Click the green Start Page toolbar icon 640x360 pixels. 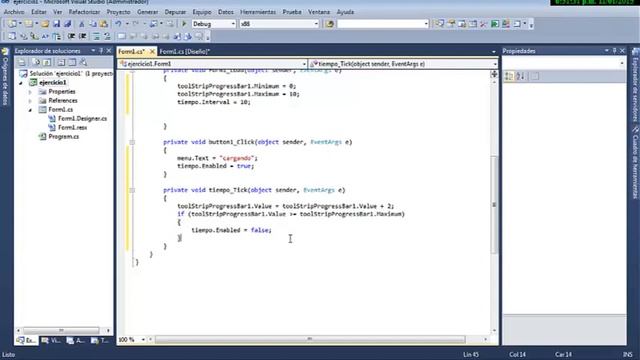495,24
